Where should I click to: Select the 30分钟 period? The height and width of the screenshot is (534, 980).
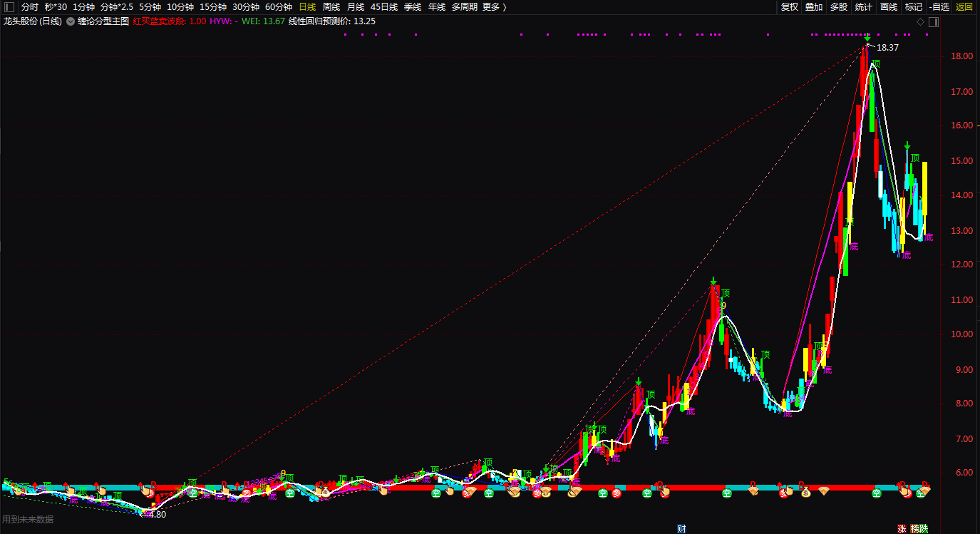246,7
